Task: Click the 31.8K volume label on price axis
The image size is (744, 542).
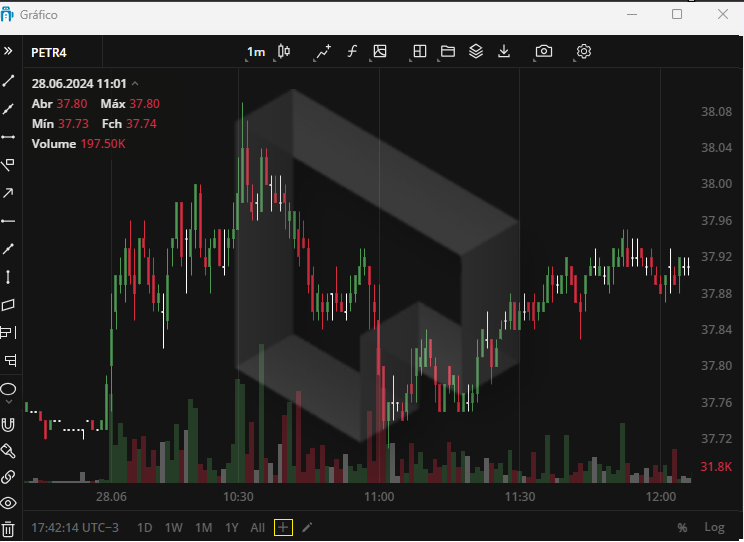Action: point(716,467)
